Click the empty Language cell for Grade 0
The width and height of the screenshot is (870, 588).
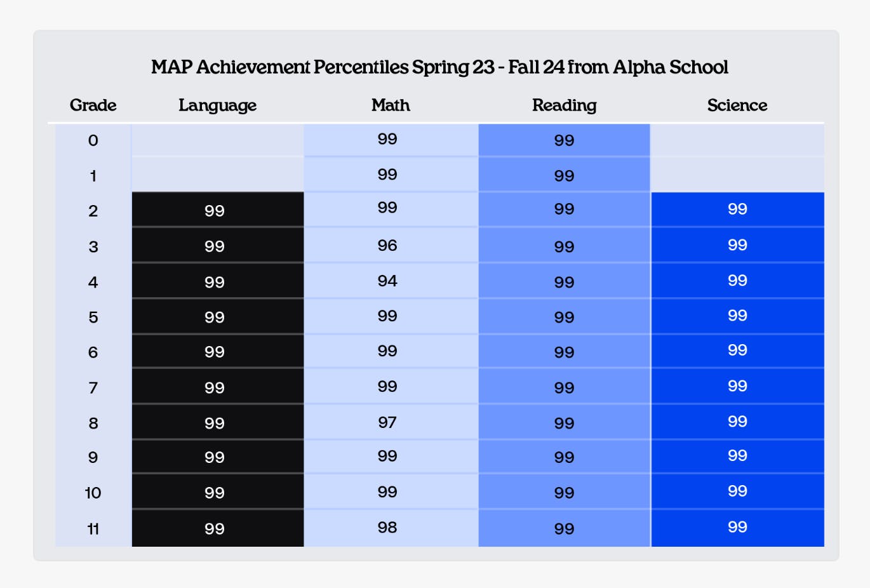217,140
